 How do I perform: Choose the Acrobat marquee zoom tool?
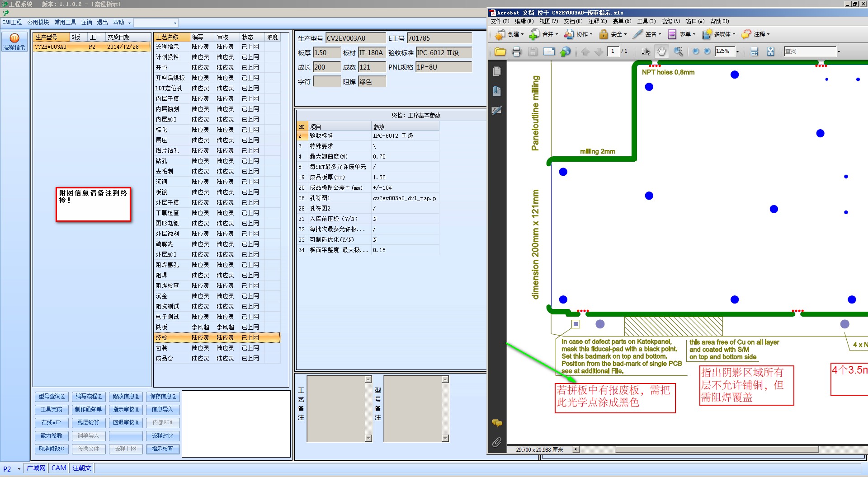pos(678,51)
